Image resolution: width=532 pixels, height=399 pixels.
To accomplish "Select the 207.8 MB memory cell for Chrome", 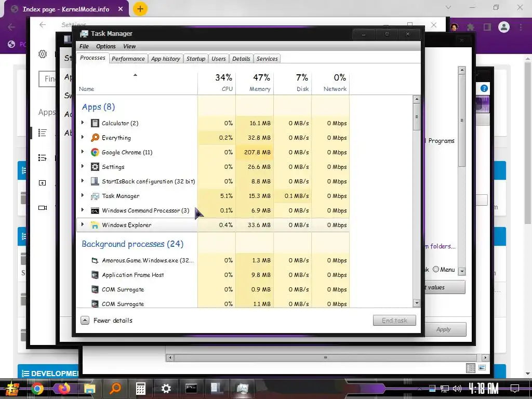I will click(255, 152).
